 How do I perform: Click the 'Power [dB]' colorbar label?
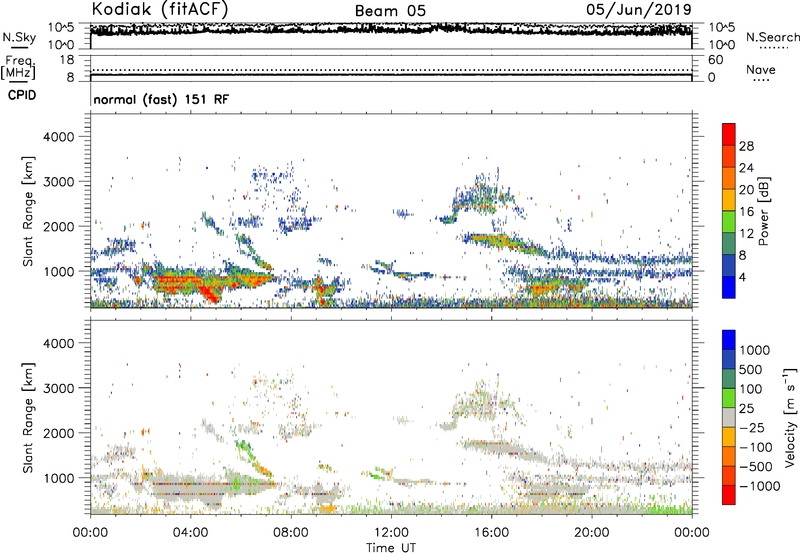click(x=763, y=211)
